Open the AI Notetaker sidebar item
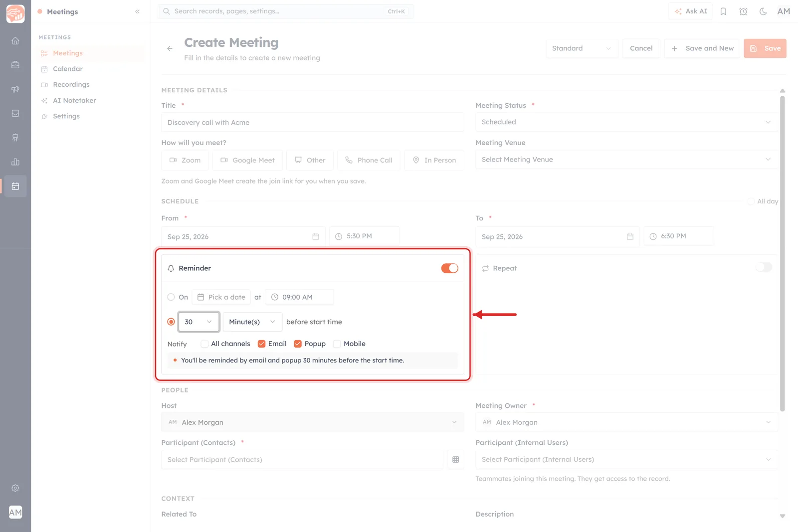 (x=90, y=101)
